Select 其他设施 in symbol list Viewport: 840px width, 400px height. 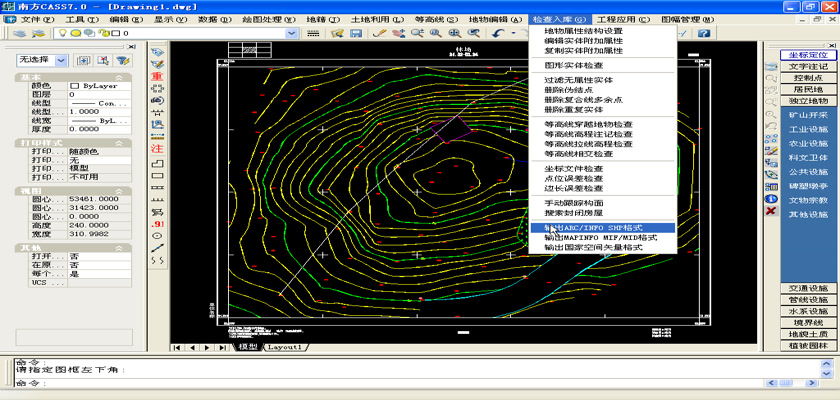(x=808, y=215)
